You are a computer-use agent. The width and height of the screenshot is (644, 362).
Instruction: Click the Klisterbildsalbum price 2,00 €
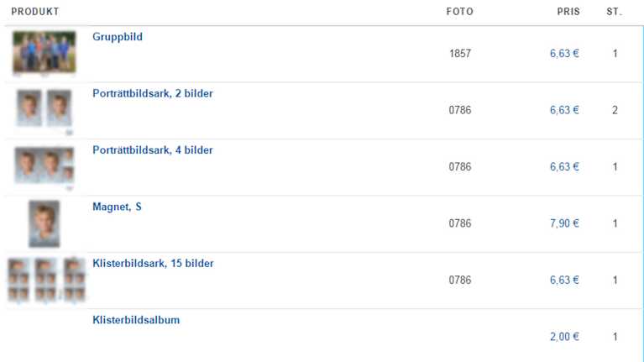[x=564, y=337]
